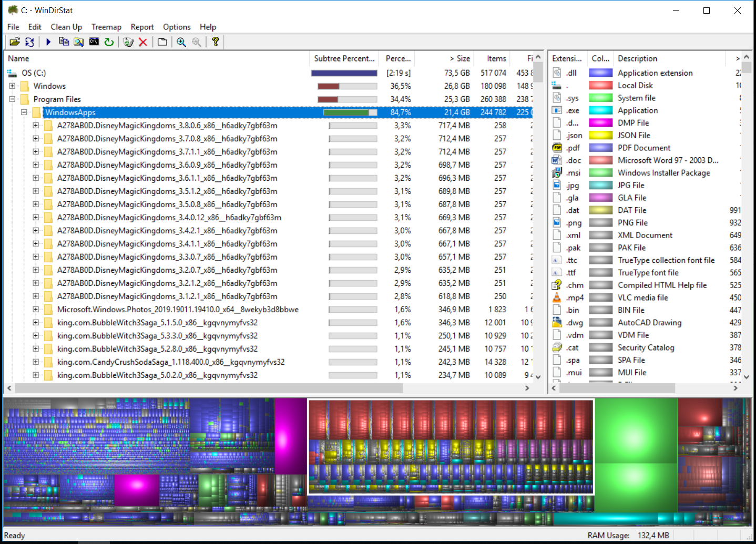Expand CandyCrushSodaSaga folder node

coord(36,362)
